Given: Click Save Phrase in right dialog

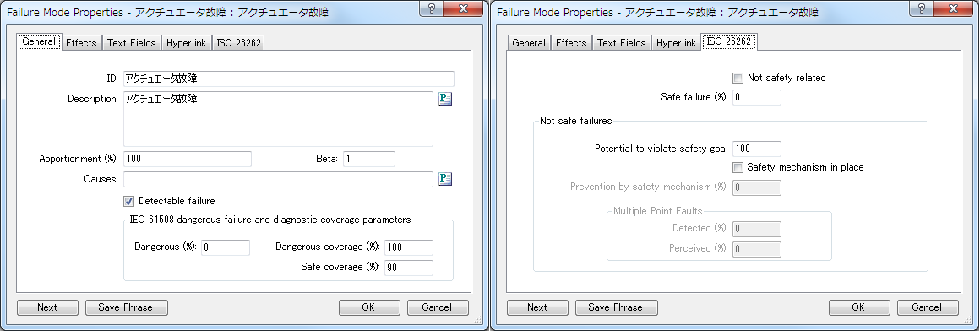Looking at the screenshot, I should pos(616,307).
